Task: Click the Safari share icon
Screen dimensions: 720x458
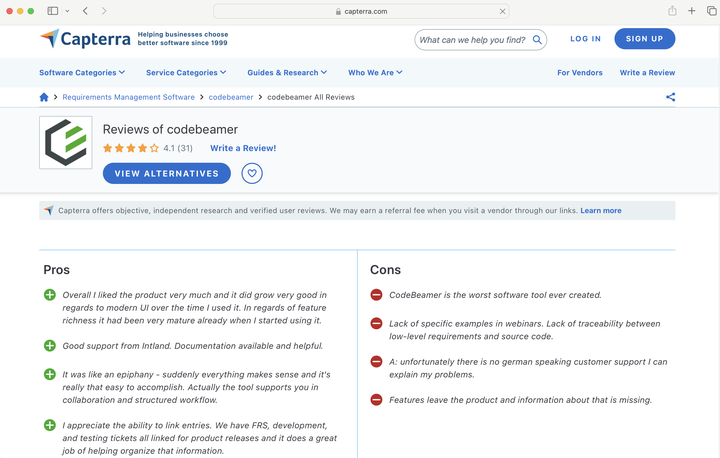Action: pyautogui.click(x=672, y=11)
